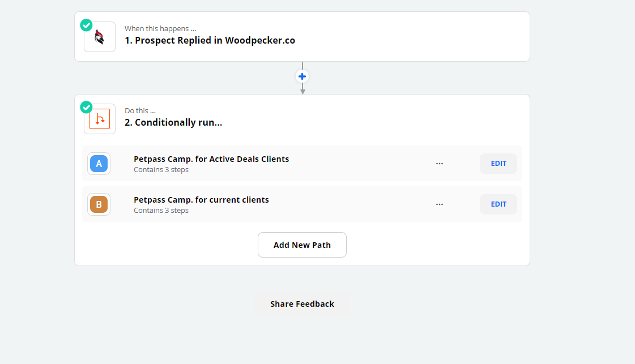Click the Share Feedback button
635x364 pixels.
click(302, 304)
